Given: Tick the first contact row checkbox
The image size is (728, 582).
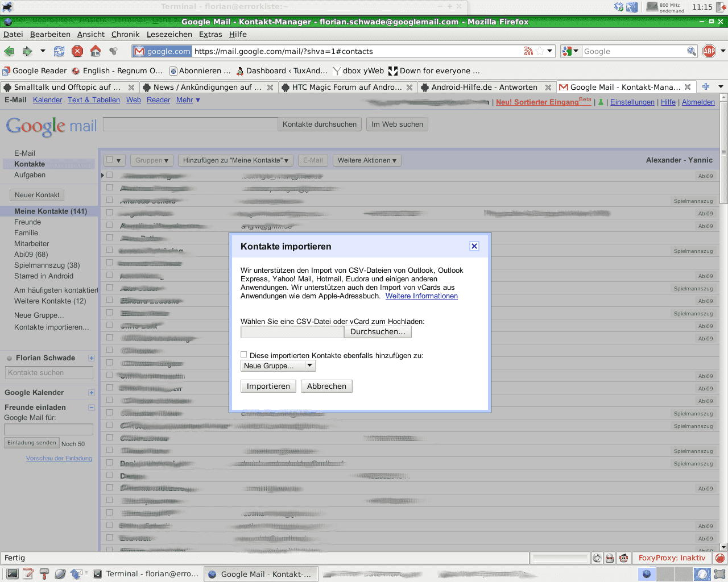Looking at the screenshot, I should tap(110, 175).
